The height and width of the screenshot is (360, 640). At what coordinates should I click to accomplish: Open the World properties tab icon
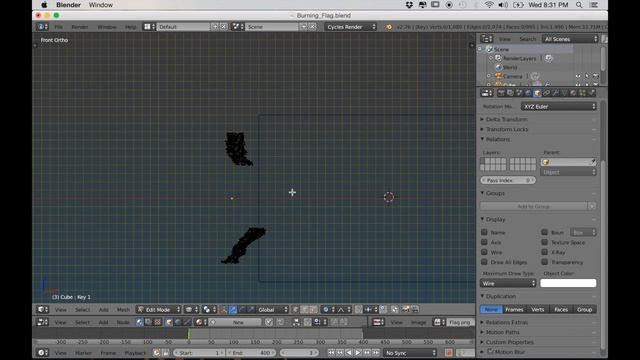pyautogui.click(x=528, y=93)
